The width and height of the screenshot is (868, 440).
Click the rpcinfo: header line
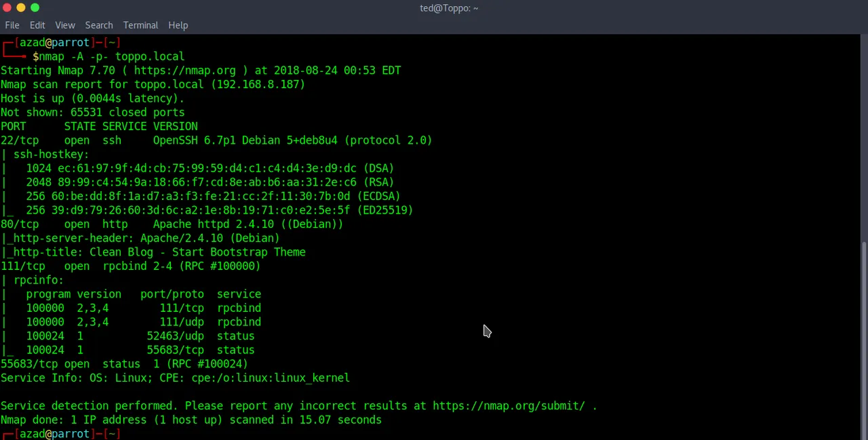coord(32,280)
